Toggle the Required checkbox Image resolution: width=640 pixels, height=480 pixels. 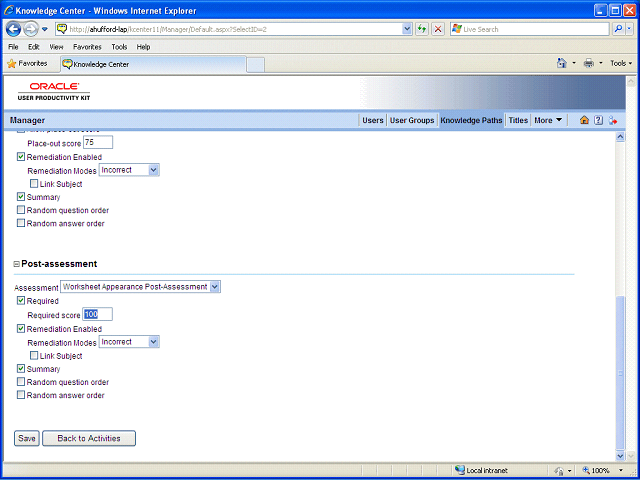[x=21, y=301]
